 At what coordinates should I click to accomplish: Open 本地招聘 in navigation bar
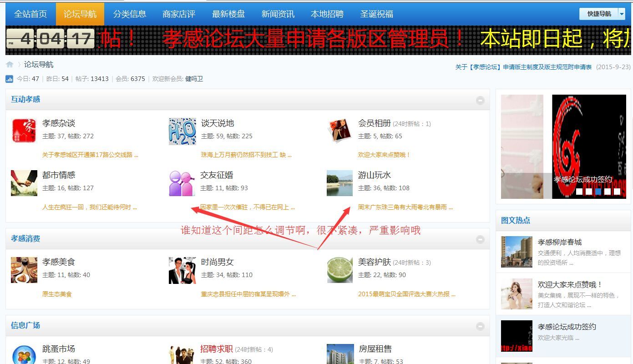coord(327,14)
